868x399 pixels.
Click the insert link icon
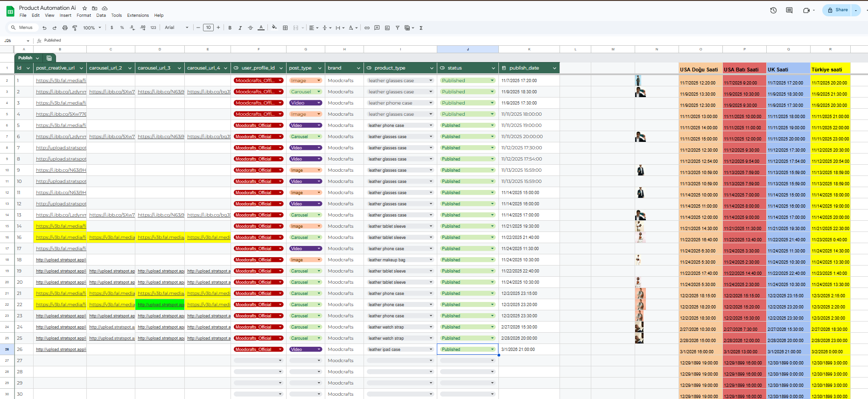coord(367,28)
